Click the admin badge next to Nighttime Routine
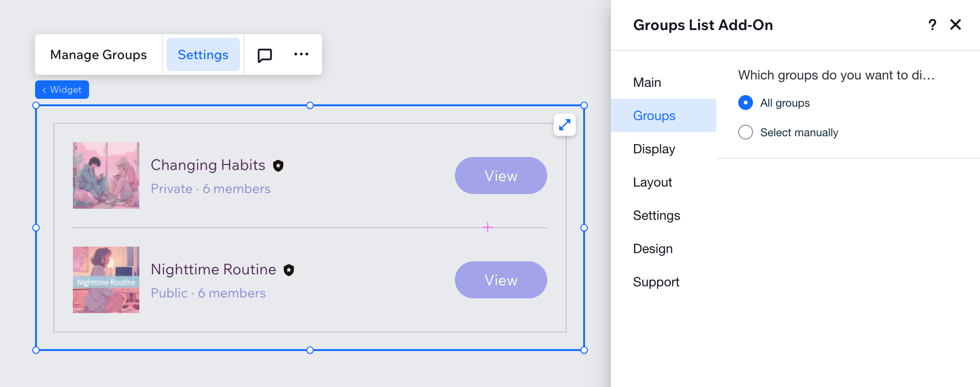Image resolution: width=980 pixels, height=387 pixels. 289,270
